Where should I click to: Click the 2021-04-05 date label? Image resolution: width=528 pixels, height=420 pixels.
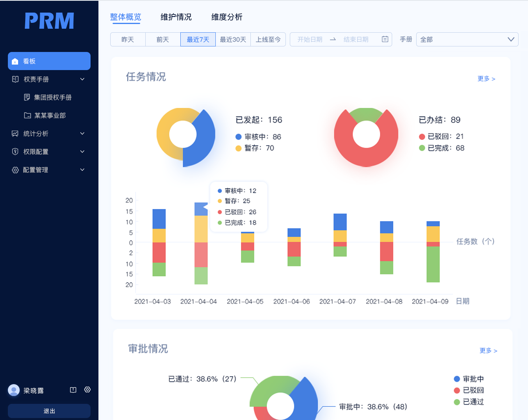pyautogui.click(x=245, y=302)
